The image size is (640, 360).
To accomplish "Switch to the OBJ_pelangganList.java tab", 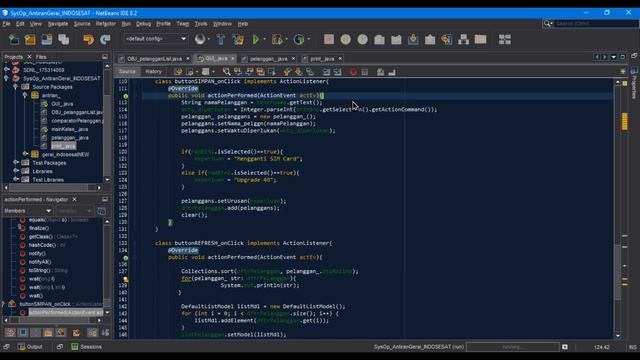I will 154,59.
